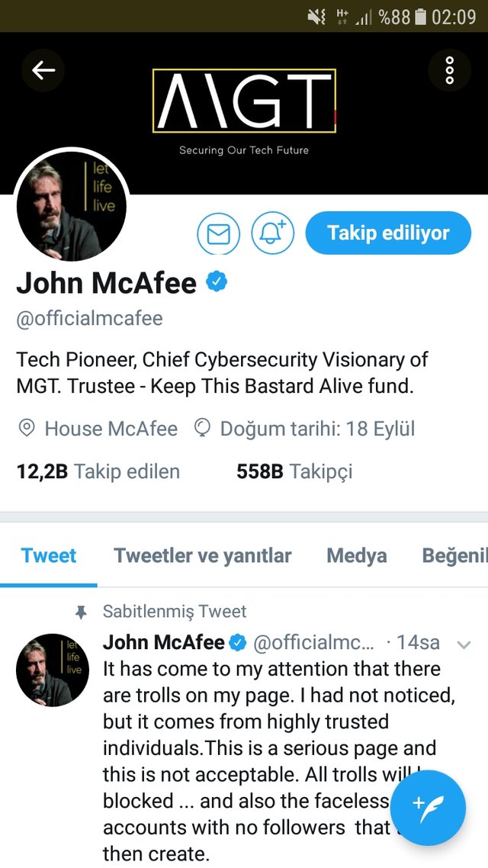Open the three-dot overflow menu
The width and height of the screenshot is (488, 868).
pos(450,70)
